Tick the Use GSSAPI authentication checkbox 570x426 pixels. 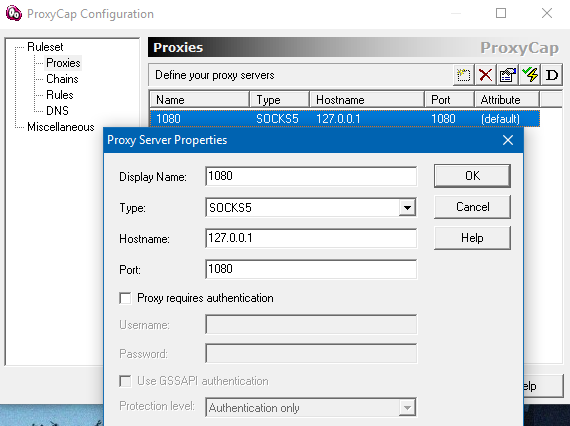pyautogui.click(x=125, y=381)
